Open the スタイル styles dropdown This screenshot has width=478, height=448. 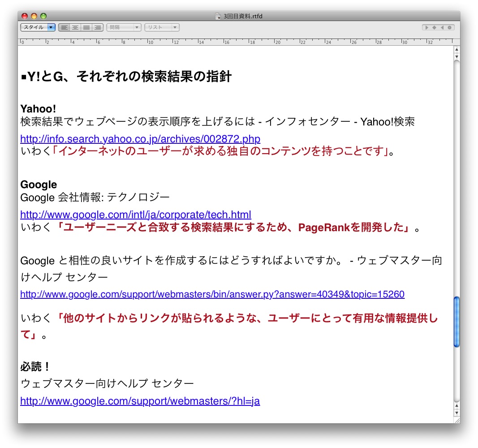[38, 28]
